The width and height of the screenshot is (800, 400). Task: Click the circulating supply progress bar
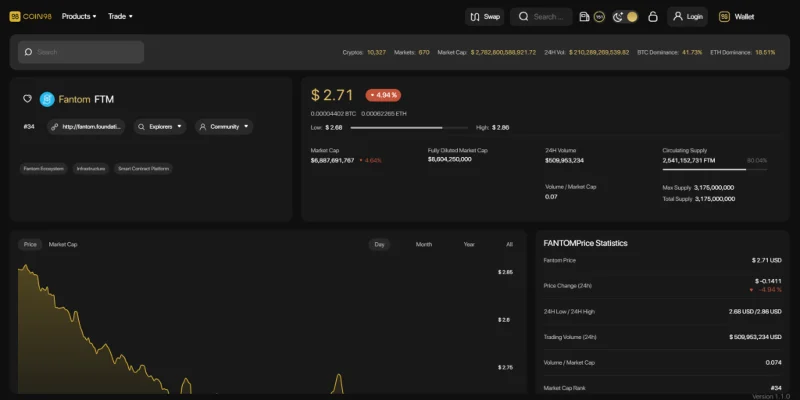click(714, 169)
